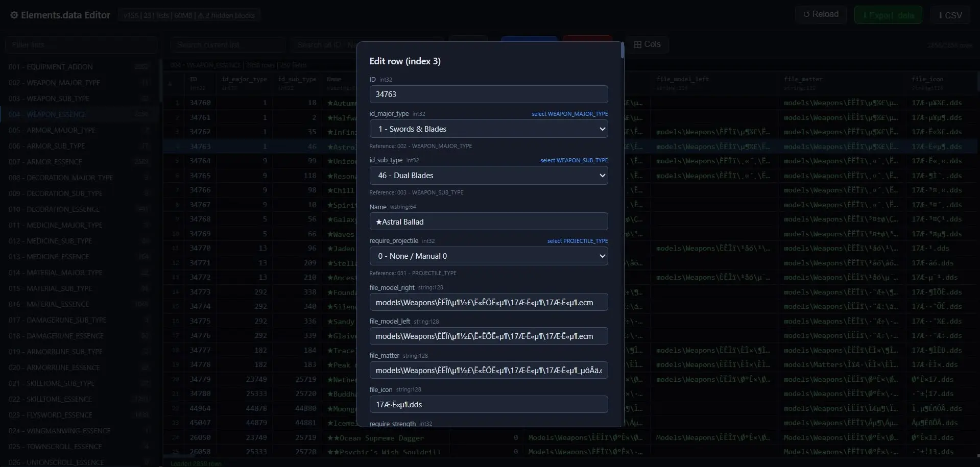Select list 004 - WEAPON_ESSENCE

79,114
